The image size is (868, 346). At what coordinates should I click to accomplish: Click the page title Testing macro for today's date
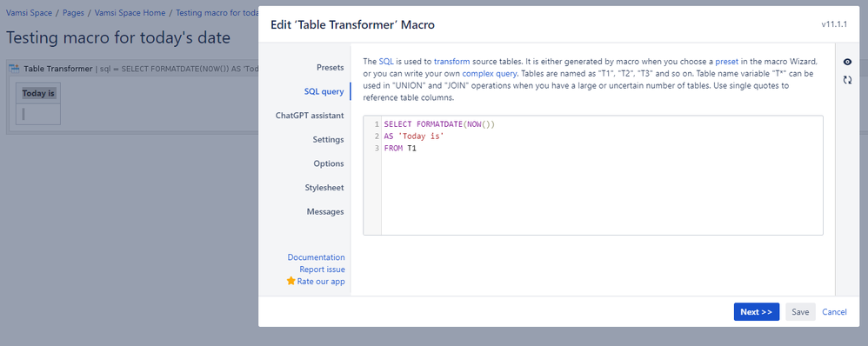pos(118,37)
